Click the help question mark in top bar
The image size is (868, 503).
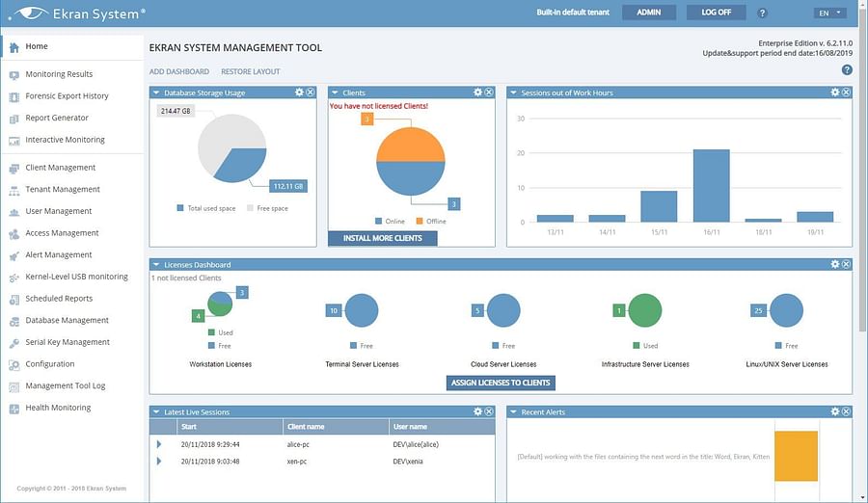(x=763, y=13)
